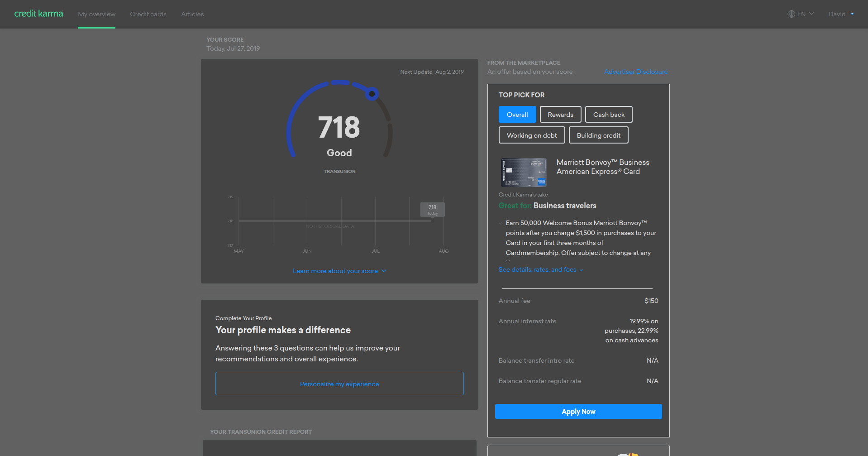Viewport: 868px width, 456px height.
Task: Select the Rewards top pick filter
Action: pyautogui.click(x=560, y=115)
